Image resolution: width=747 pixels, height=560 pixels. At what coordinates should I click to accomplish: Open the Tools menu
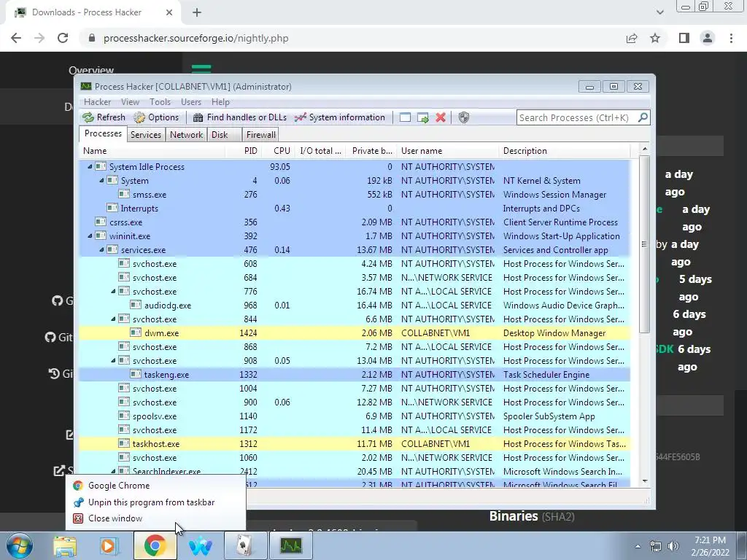[160, 102]
